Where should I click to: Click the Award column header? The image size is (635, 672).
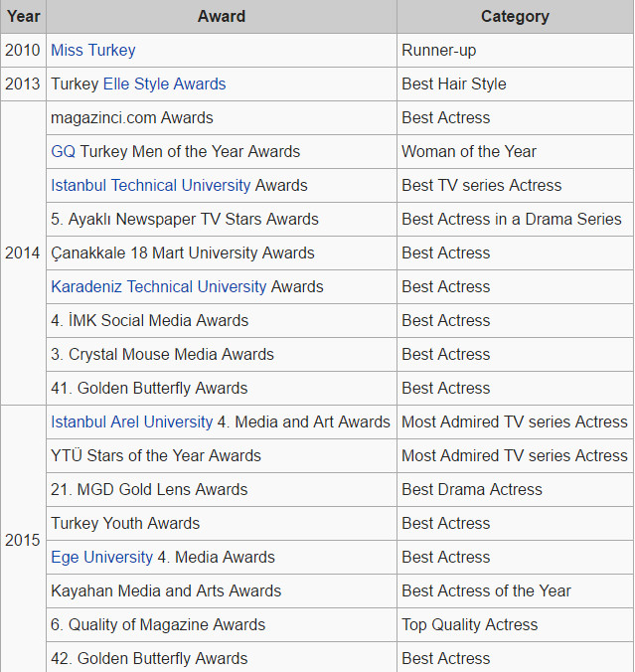click(x=221, y=17)
